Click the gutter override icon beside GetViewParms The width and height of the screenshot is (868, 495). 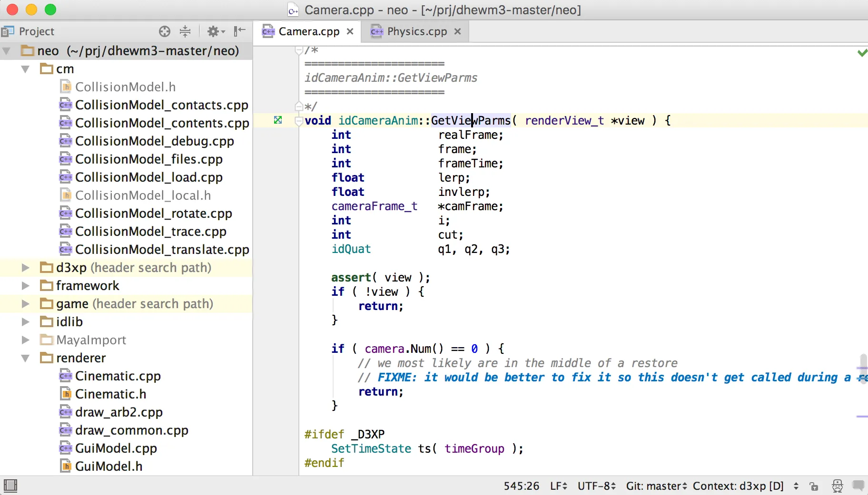(278, 120)
